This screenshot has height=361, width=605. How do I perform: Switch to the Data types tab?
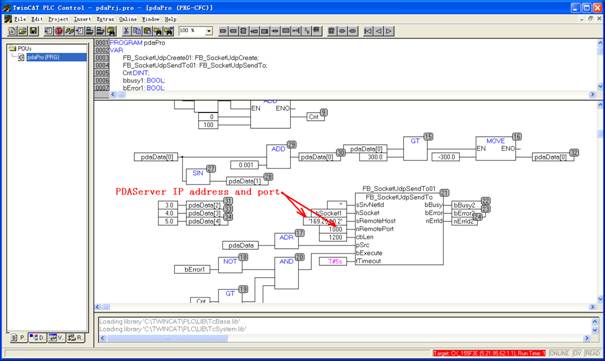[37, 338]
